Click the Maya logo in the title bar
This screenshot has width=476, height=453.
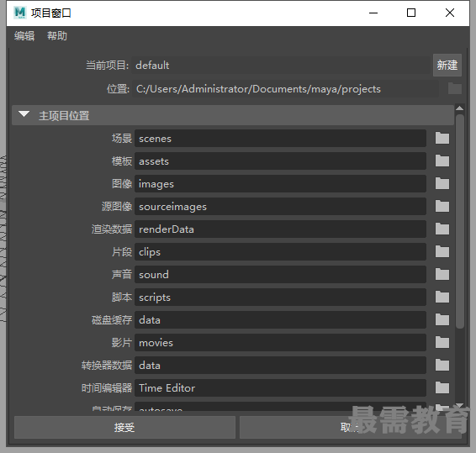tap(20, 13)
